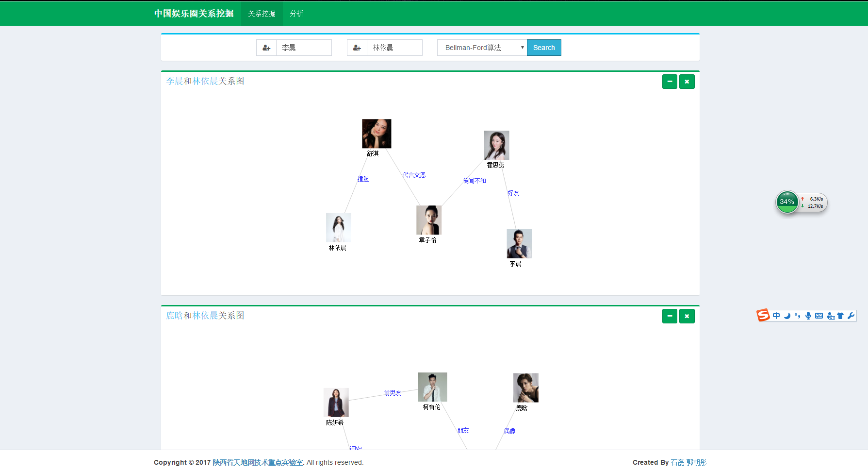868x472 pixels.
Task: Click the 章子怡 node photo in the graph
Action: tap(428, 219)
